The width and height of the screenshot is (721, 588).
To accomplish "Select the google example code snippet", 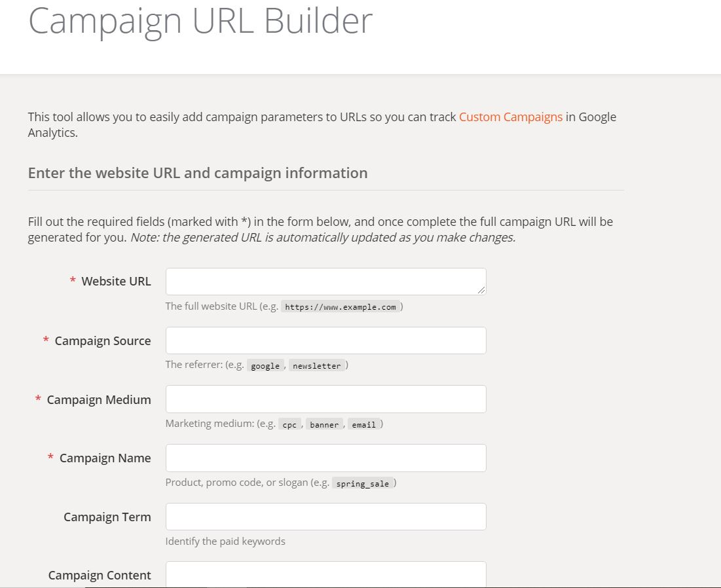I will [x=265, y=365].
